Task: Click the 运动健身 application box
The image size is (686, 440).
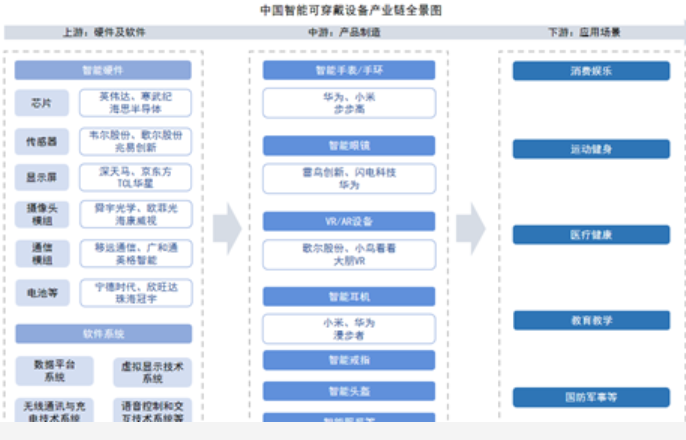Action: tap(591, 149)
